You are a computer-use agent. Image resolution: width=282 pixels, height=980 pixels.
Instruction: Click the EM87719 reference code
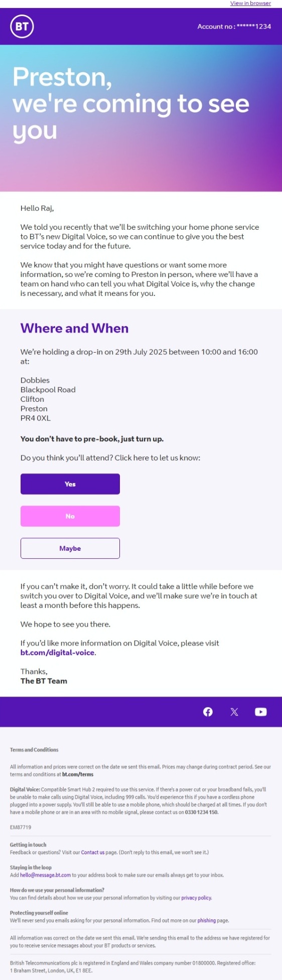point(21,827)
